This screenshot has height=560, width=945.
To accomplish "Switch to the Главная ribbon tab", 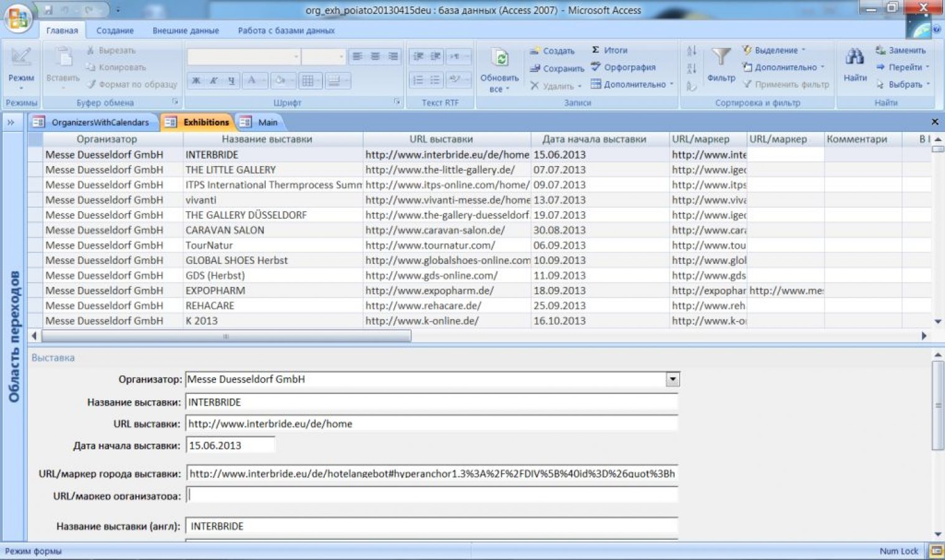I will tap(62, 30).
